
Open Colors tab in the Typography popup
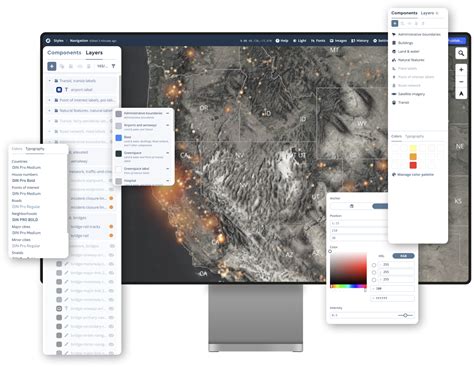[x=17, y=149]
